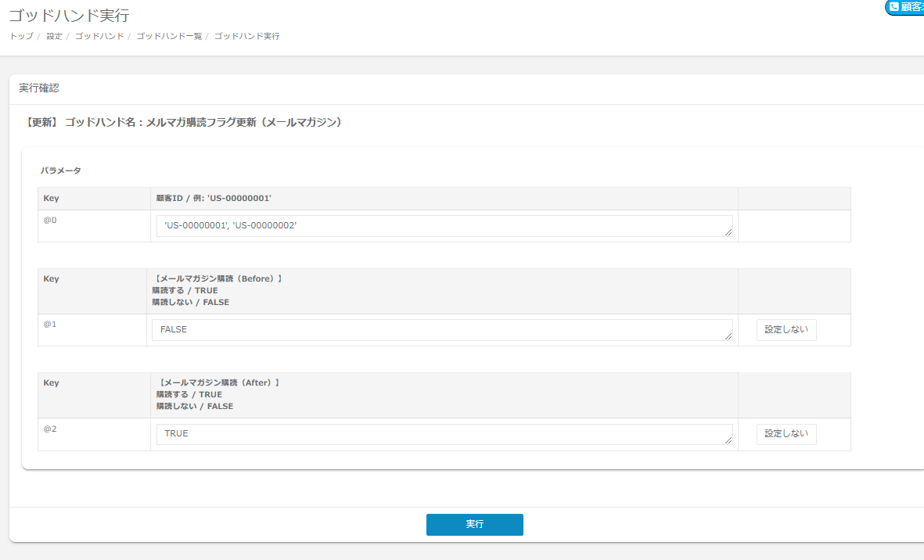Click the phone icon on the blue badge

pos(894,7)
